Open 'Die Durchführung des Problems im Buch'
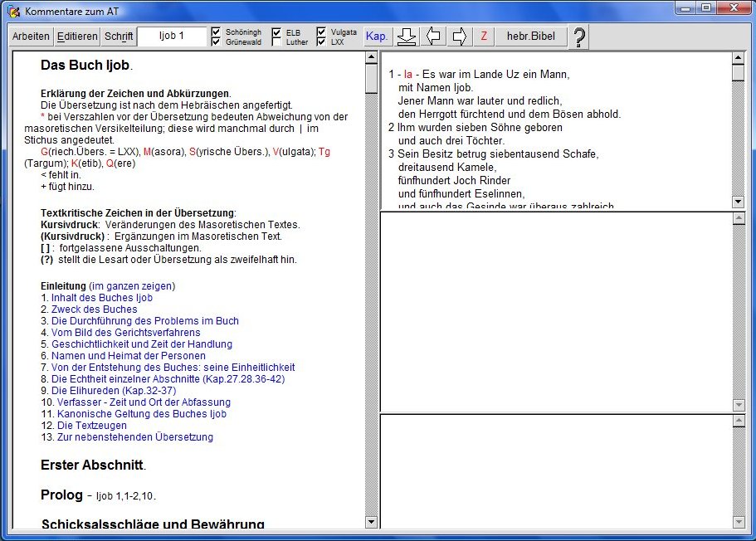This screenshot has width=756, height=541. click(145, 320)
